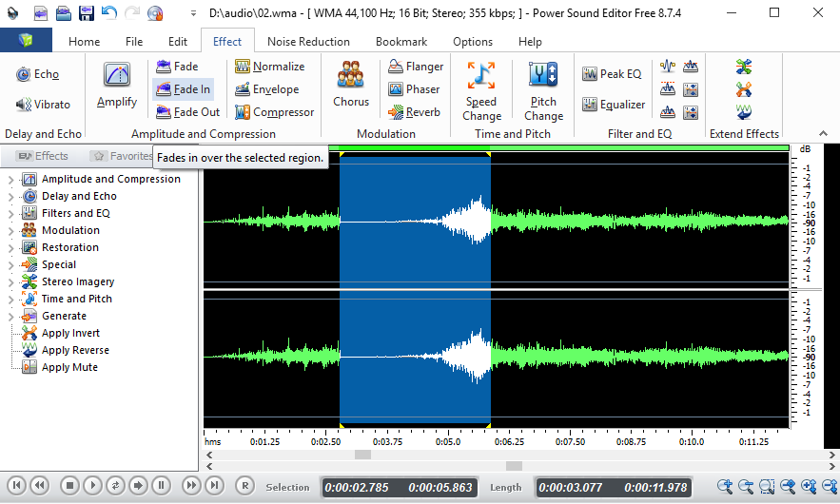Screen dimensions: 840x504
Task: Open the Equalizer effect
Action: click(614, 105)
